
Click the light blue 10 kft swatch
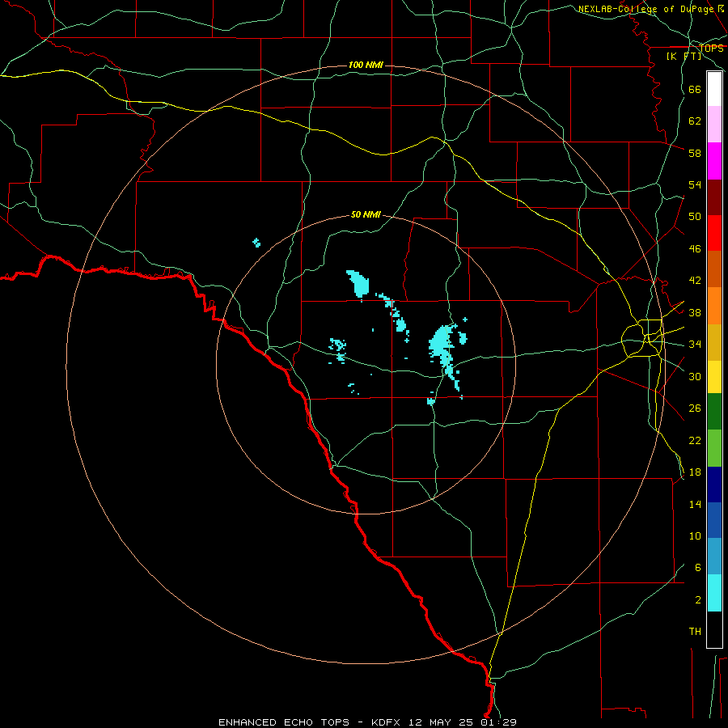[x=714, y=557]
